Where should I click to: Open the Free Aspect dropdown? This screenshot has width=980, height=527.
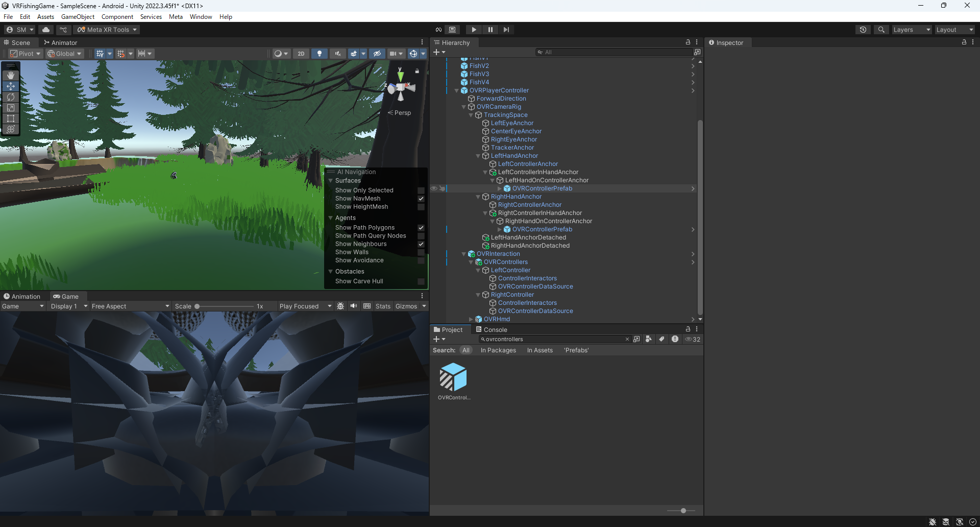(x=130, y=306)
